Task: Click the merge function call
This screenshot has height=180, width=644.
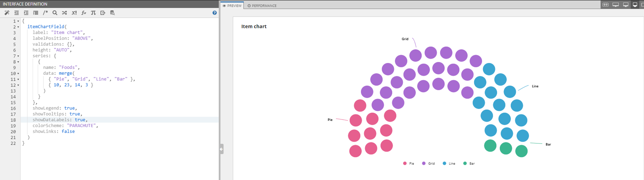Action: (66, 73)
